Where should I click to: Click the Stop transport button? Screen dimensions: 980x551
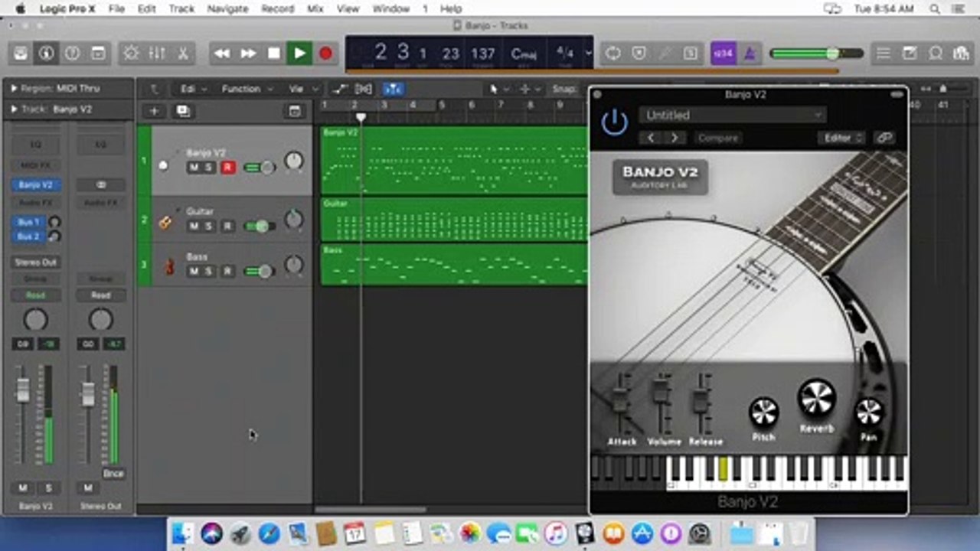tap(274, 54)
